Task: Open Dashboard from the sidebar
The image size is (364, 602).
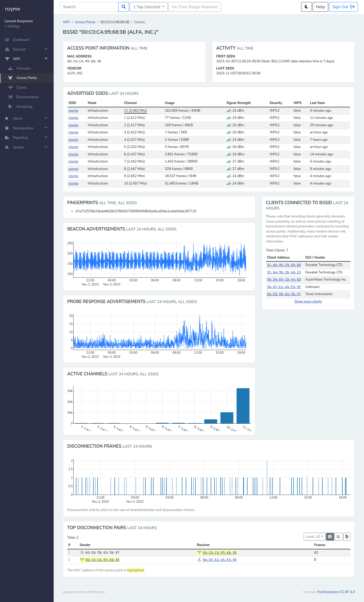Action: coord(21,40)
